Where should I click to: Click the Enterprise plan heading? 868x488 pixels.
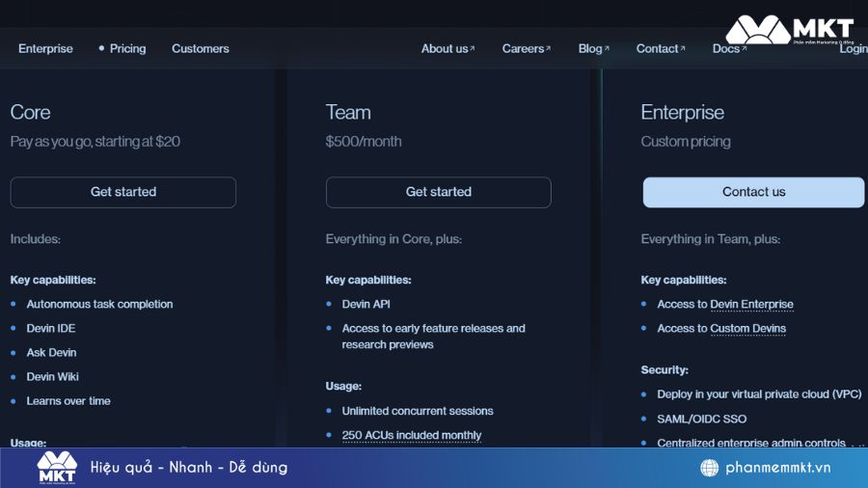(x=683, y=112)
